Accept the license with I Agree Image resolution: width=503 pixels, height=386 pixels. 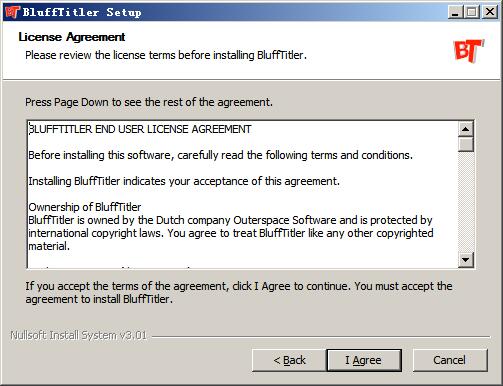(x=364, y=360)
